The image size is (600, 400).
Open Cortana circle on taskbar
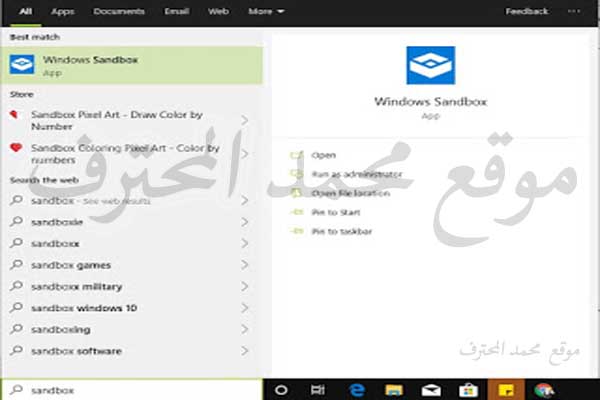281,390
